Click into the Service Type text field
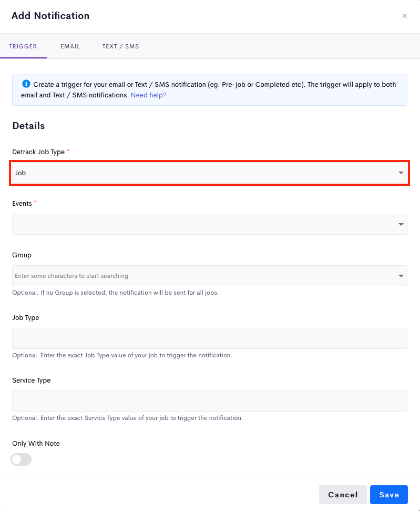Viewport: 420px width, 511px height. point(210,401)
